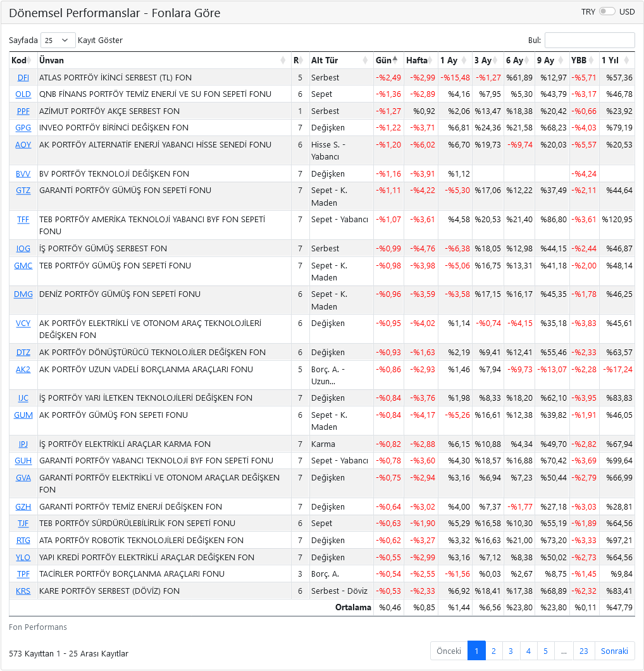Open the KRS fund link
644x671 pixels.
[23, 591]
